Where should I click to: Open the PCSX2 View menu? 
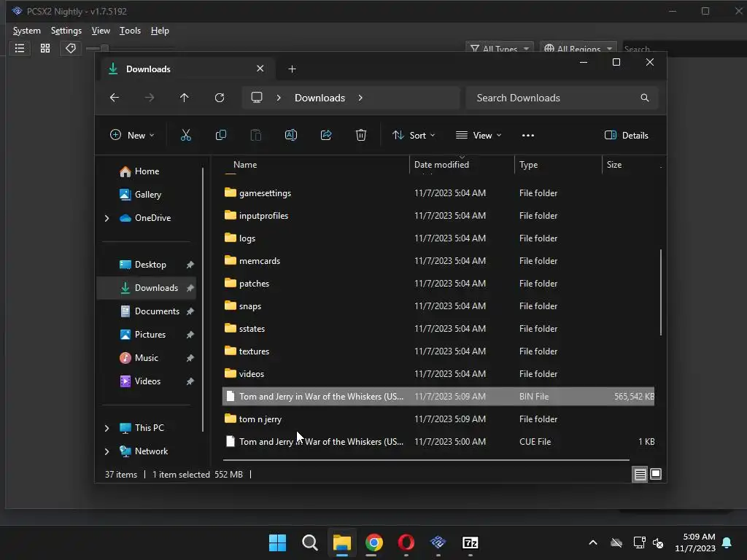pos(101,31)
